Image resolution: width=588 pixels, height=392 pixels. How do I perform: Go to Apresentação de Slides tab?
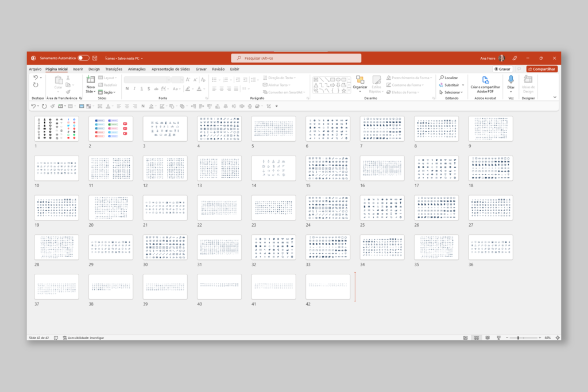coord(171,69)
